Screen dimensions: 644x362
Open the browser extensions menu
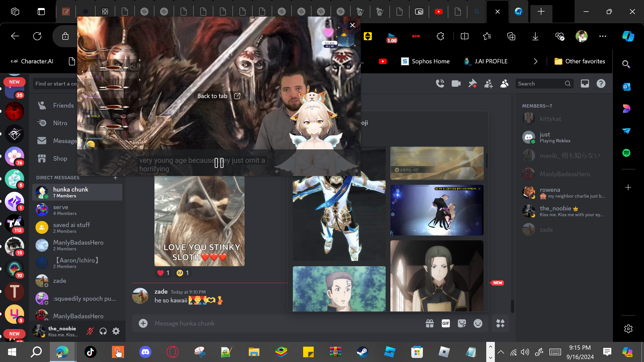[x=440, y=36]
